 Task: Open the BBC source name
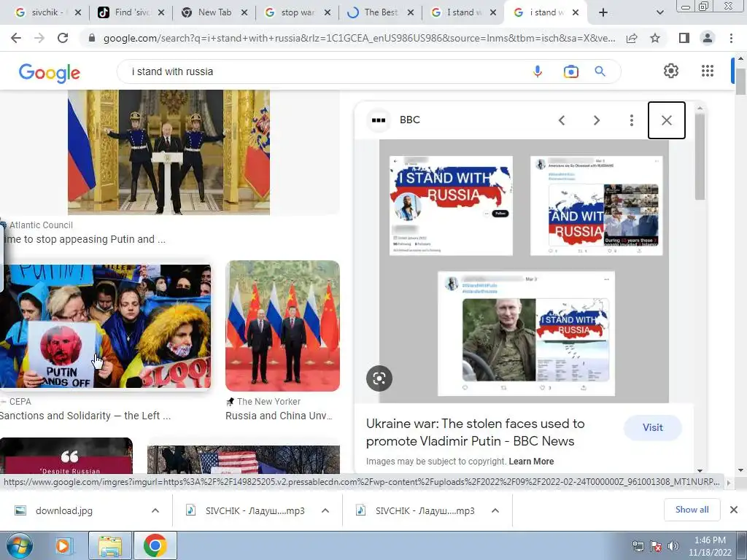[410, 120]
